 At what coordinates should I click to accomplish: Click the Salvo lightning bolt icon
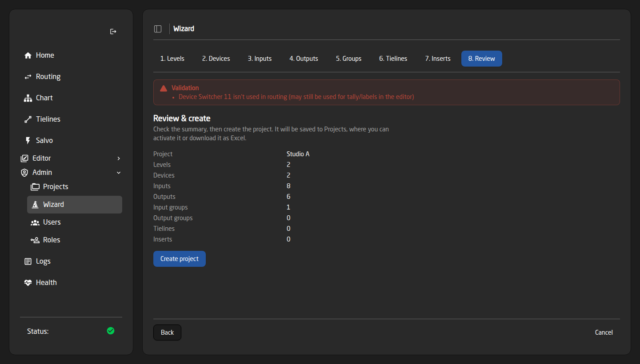(x=28, y=141)
